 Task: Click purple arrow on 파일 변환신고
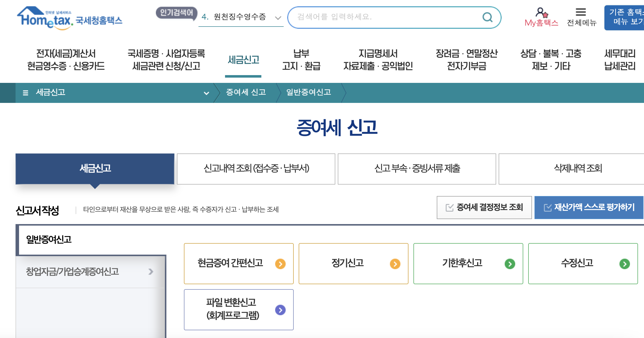280,310
